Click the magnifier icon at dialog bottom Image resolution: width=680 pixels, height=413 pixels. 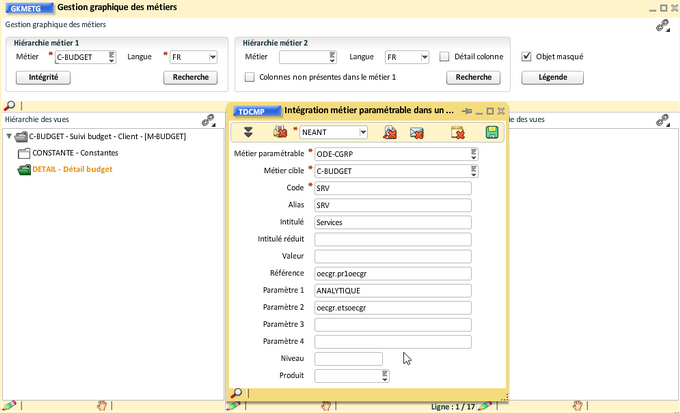click(x=237, y=393)
